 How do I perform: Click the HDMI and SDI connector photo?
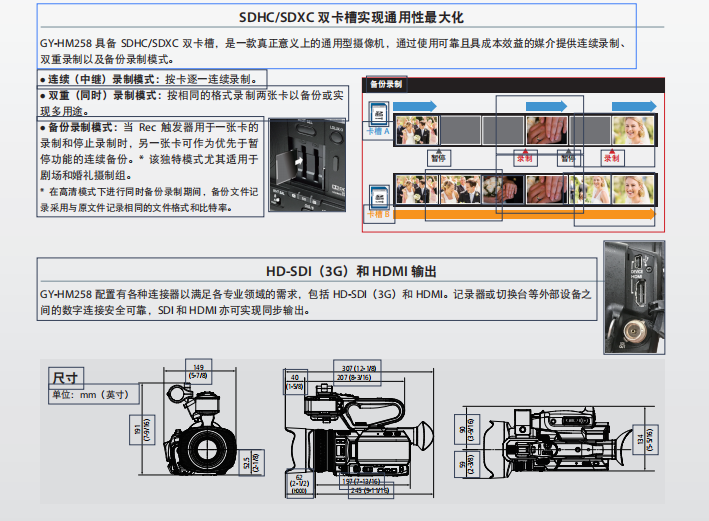coord(634,297)
